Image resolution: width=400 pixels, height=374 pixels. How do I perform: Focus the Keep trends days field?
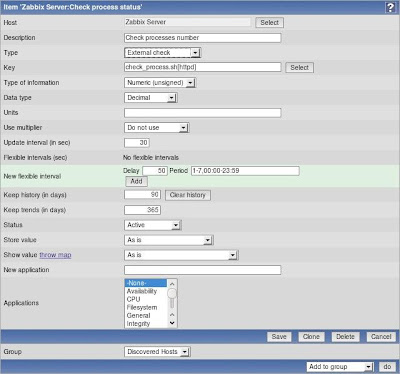coord(142,210)
